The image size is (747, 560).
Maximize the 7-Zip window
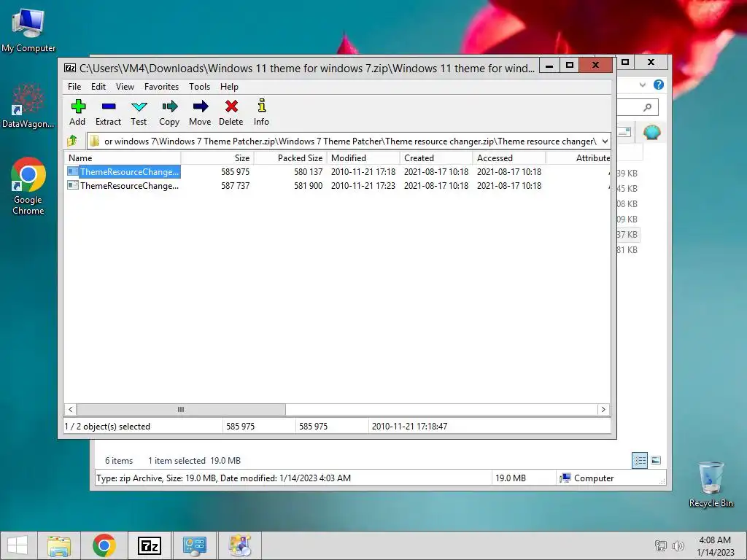click(570, 65)
